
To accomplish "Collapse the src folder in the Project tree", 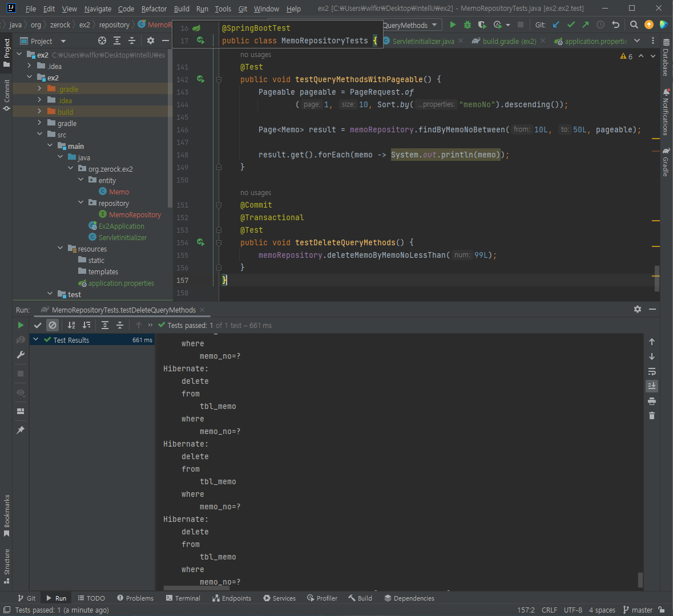I will 39,134.
